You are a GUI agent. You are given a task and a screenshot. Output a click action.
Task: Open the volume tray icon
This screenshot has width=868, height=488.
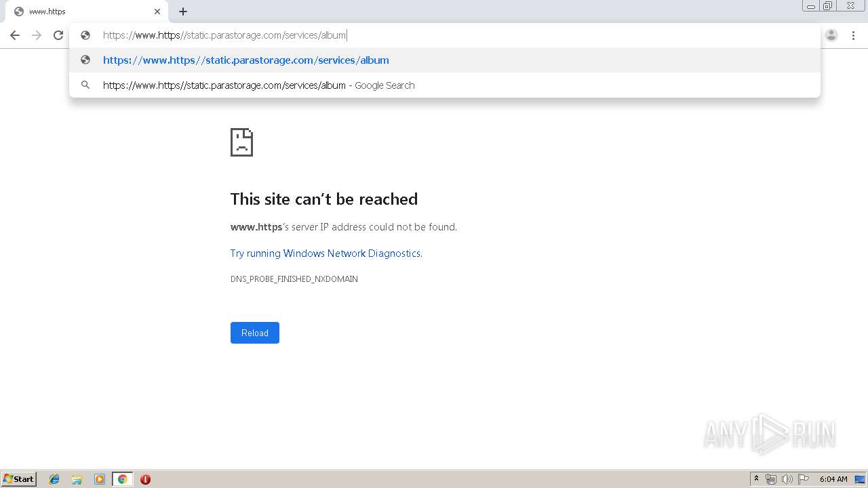787,479
